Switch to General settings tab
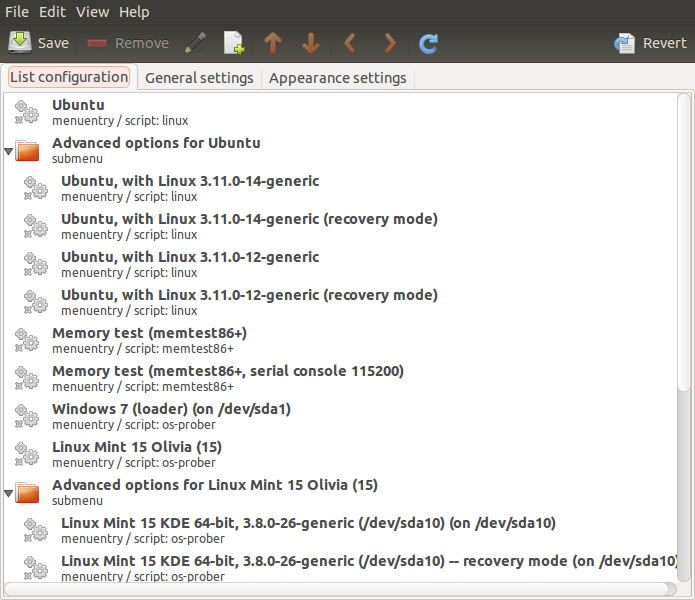 tap(199, 78)
